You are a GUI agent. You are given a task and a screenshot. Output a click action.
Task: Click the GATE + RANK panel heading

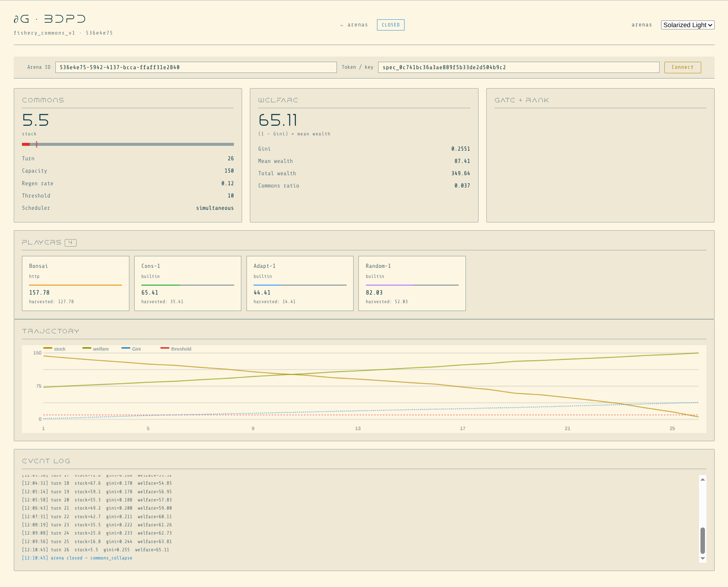(x=522, y=100)
